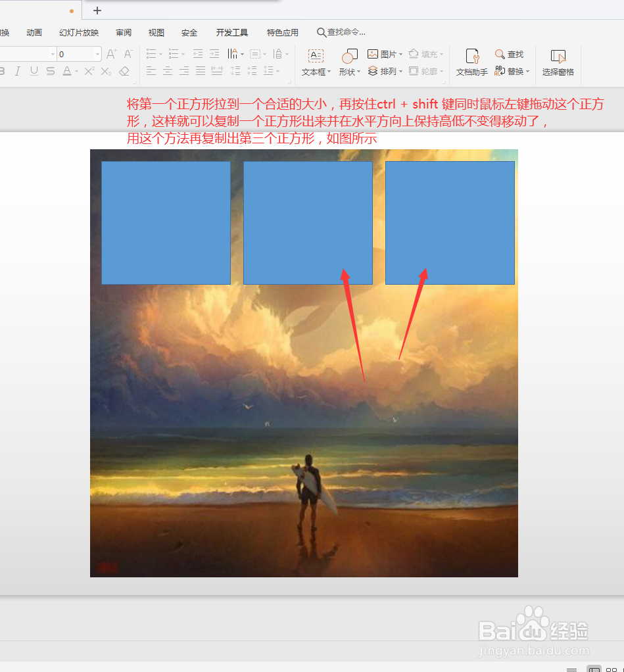This screenshot has height=672, width=624.
Task: Align text right
Action: [184, 71]
